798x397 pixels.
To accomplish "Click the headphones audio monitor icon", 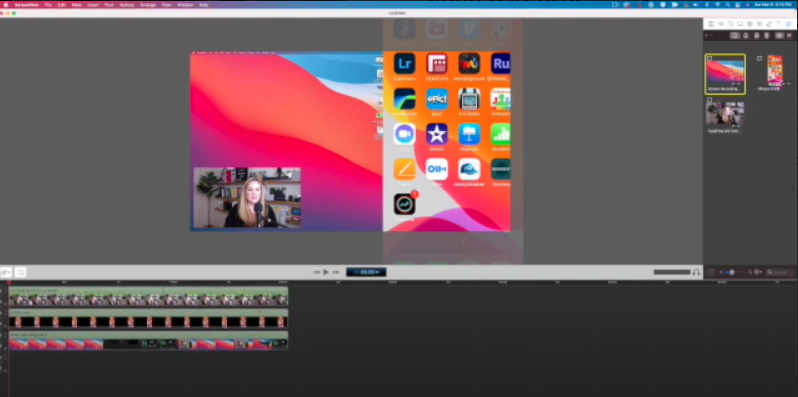I will tap(696, 272).
